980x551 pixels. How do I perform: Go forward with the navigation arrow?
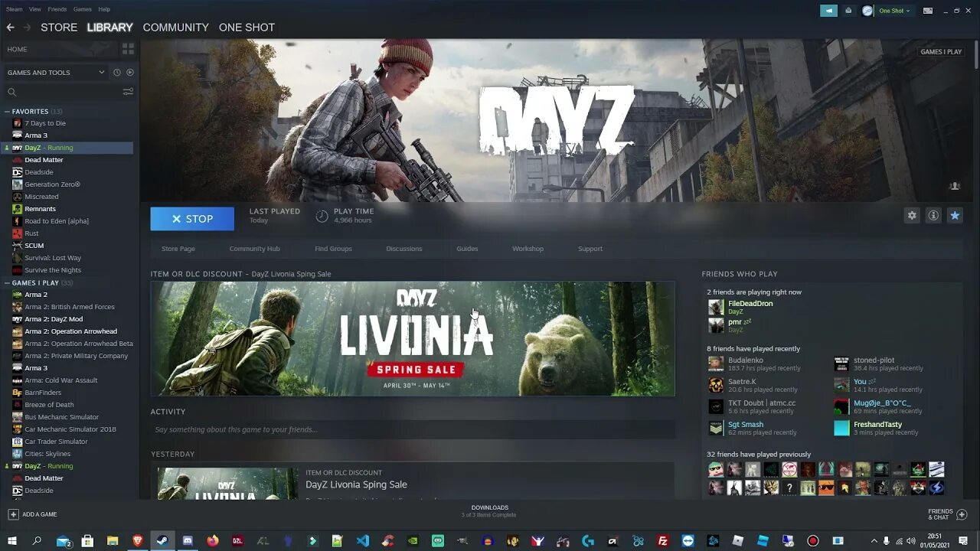point(27,28)
